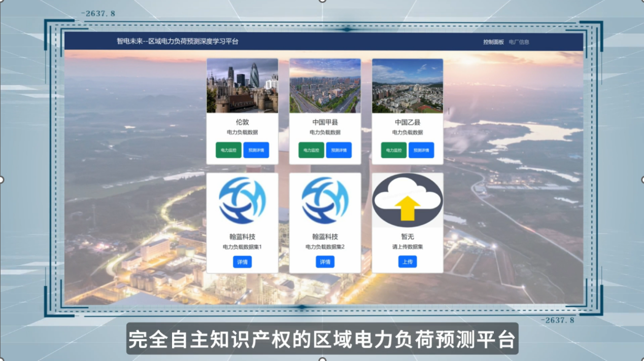Click 详情 for 电力负载数据集2
This screenshot has width=644, height=361.
tap(325, 262)
